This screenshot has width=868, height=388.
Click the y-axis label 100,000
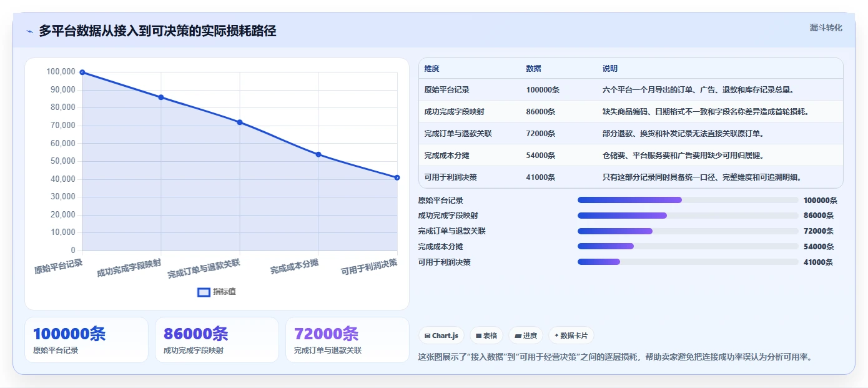[x=61, y=72]
